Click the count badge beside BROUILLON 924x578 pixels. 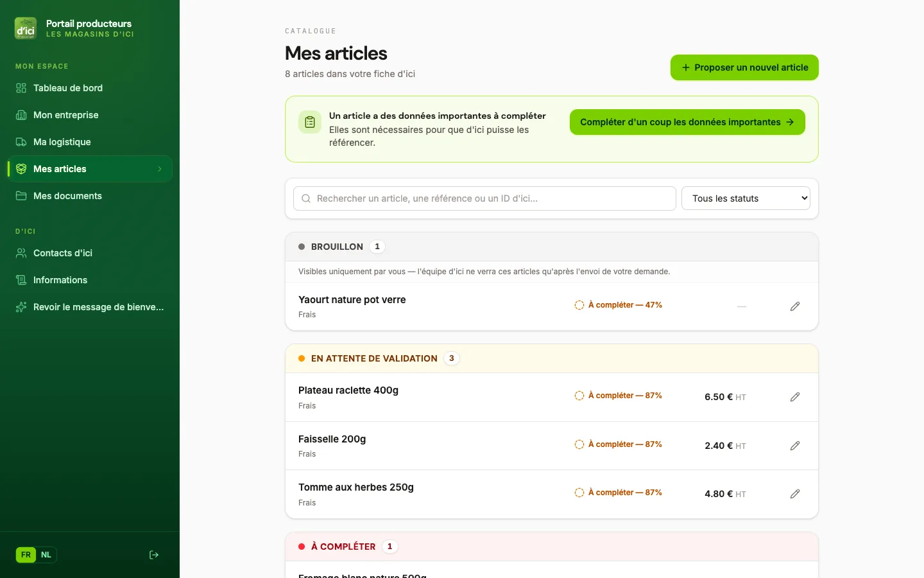(377, 247)
